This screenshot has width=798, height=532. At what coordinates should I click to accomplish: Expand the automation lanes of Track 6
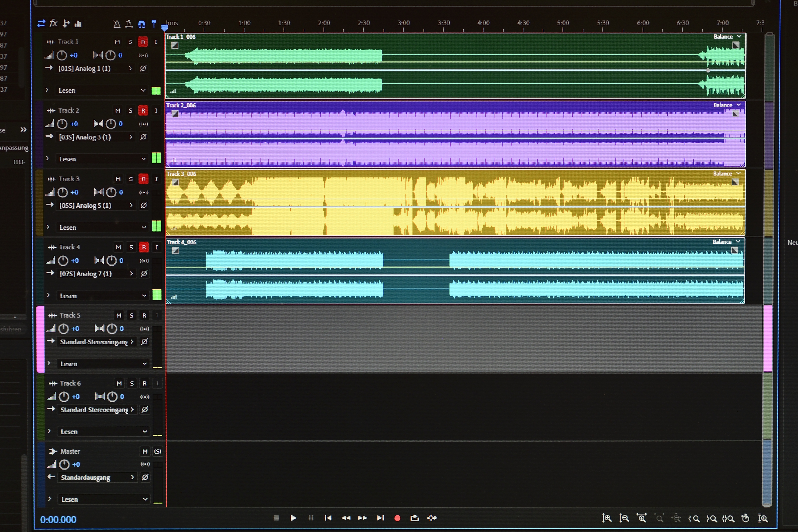coord(50,431)
